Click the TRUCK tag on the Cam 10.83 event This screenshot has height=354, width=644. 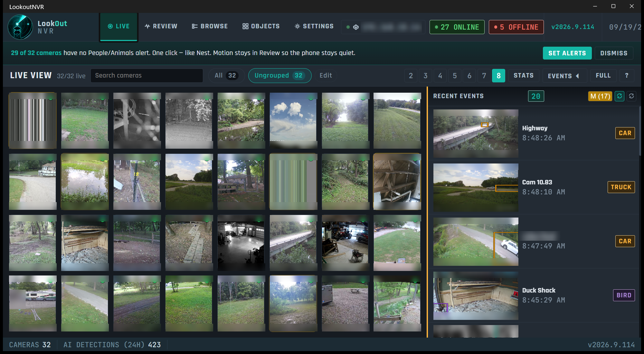click(621, 187)
